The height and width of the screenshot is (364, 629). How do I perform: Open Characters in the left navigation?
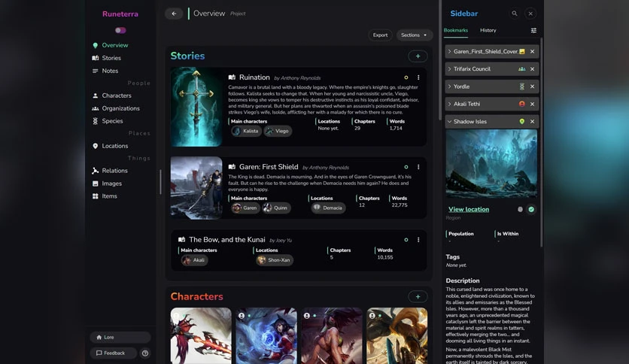[117, 96]
